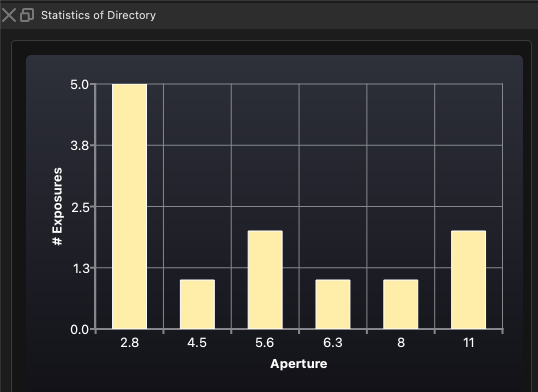Click the 0.0 y-axis value
This screenshot has width=538, height=392.
[x=80, y=330]
